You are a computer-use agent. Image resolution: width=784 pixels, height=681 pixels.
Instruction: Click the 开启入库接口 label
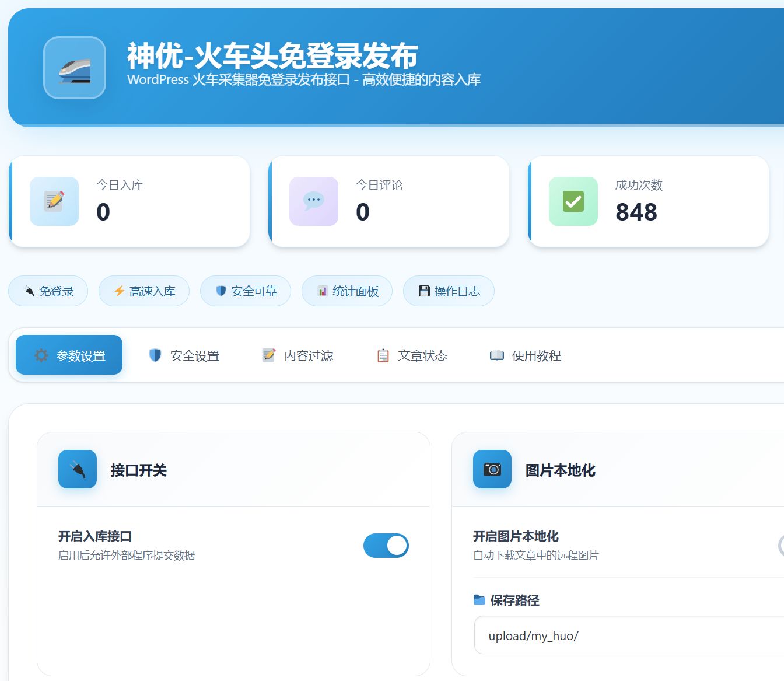coord(95,536)
